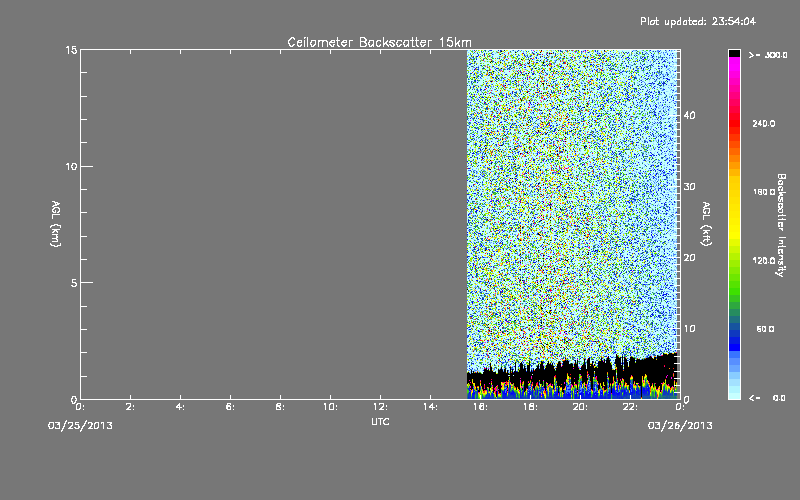Click the 40 kft tick label
This screenshot has width=800, height=500.
[x=689, y=115]
